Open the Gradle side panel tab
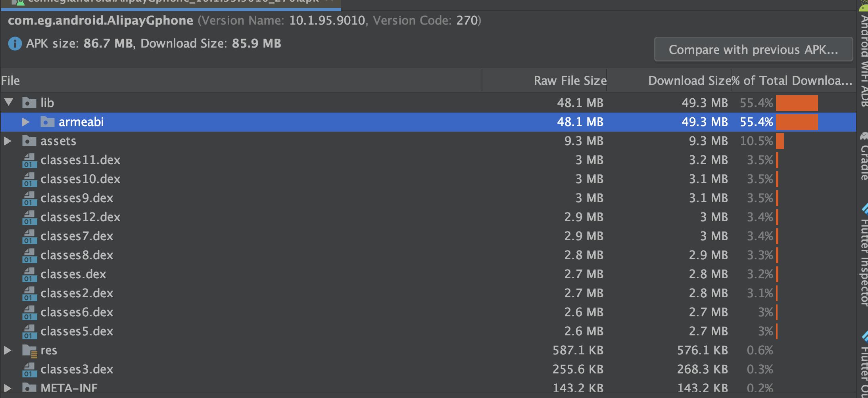 click(x=864, y=159)
